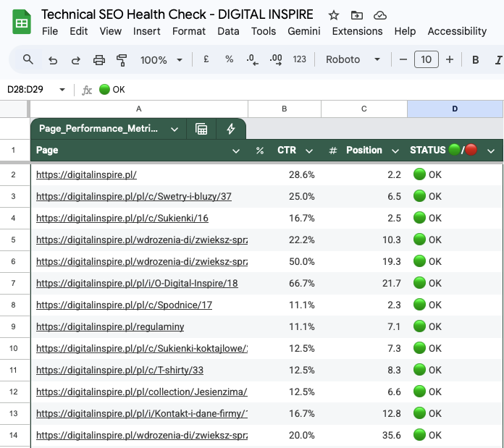Follow the T-shirty/33 link
Screen dimensions: 504x448
119,370
